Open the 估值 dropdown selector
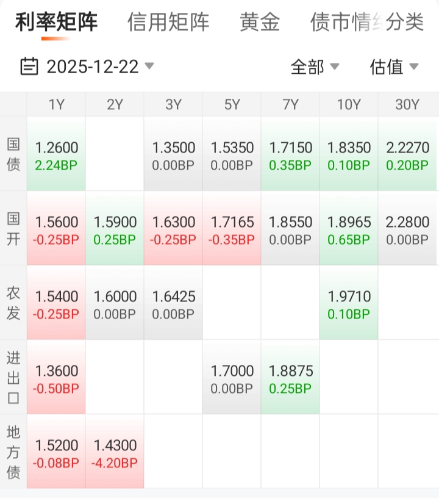The image size is (439, 504). point(394,67)
